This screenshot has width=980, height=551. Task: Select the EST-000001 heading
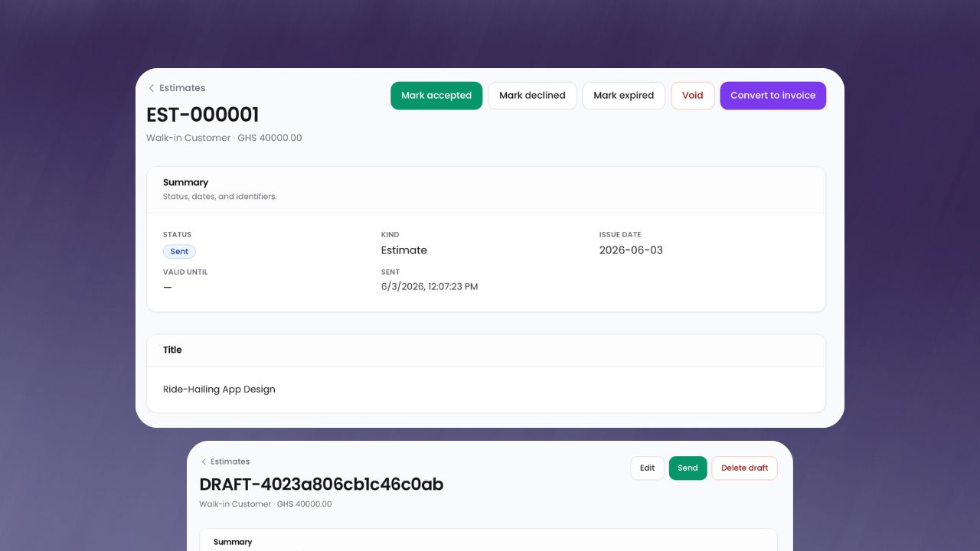pyautogui.click(x=203, y=115)
